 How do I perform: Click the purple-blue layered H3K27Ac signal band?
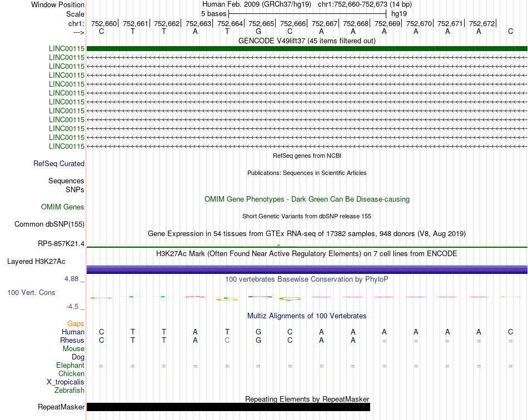tap(307, 269)
